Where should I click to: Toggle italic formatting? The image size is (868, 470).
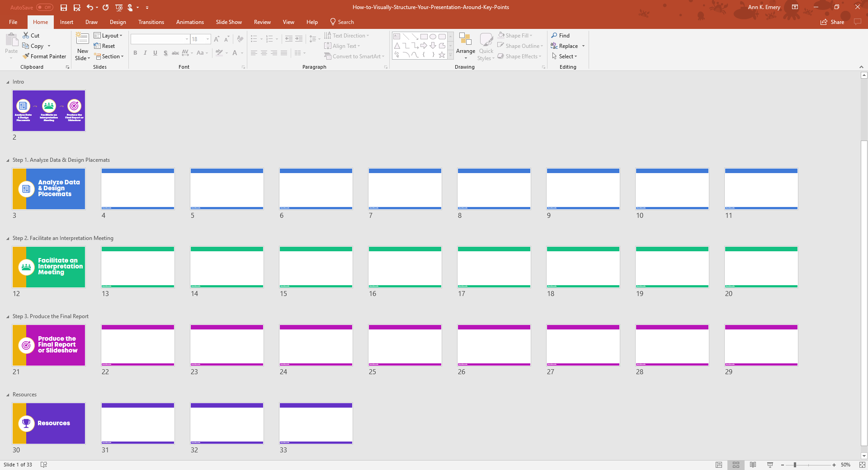(145, 53)
